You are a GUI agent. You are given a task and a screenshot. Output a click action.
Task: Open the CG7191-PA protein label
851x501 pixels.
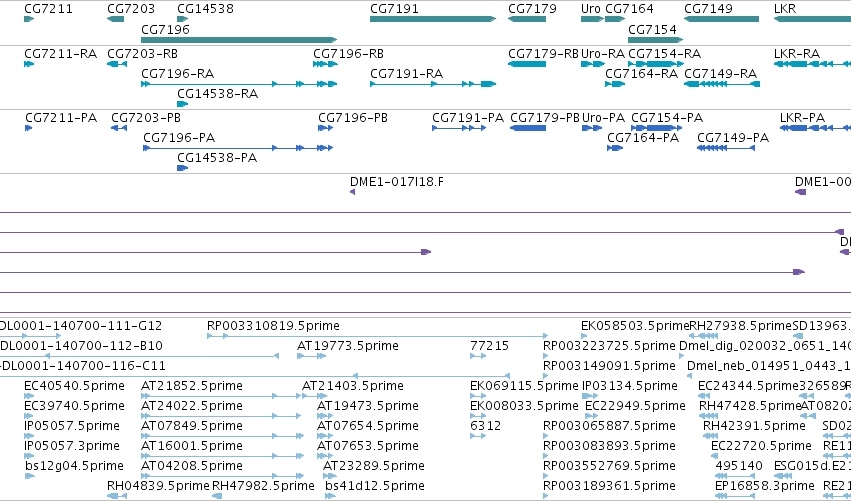pos(468,118)
